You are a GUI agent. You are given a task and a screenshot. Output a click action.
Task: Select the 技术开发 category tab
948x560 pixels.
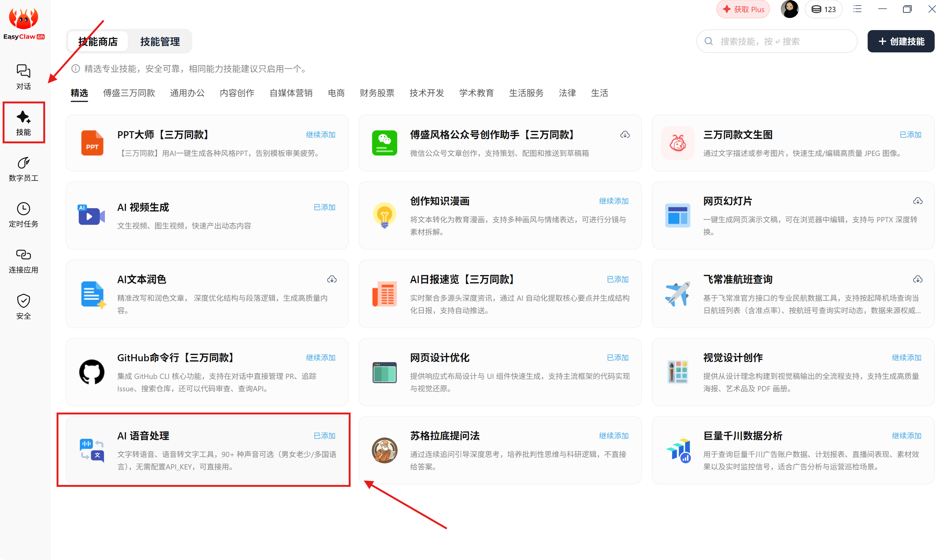click(427, 93)
